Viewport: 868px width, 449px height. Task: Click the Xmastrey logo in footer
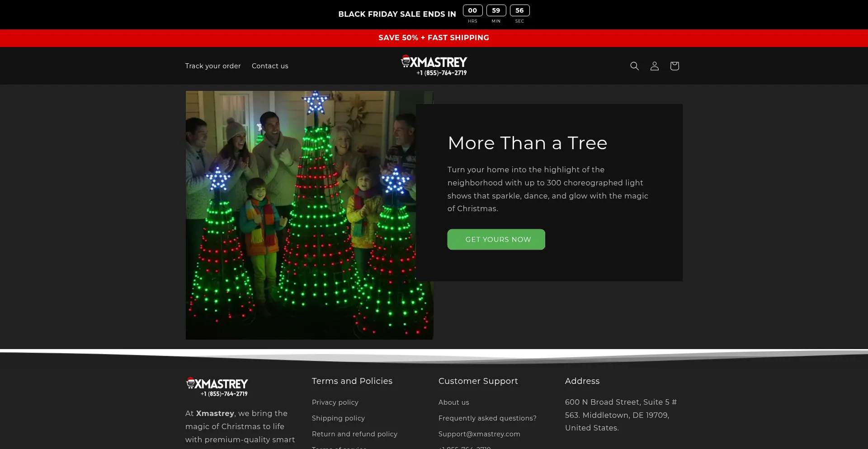coord(217,387)
